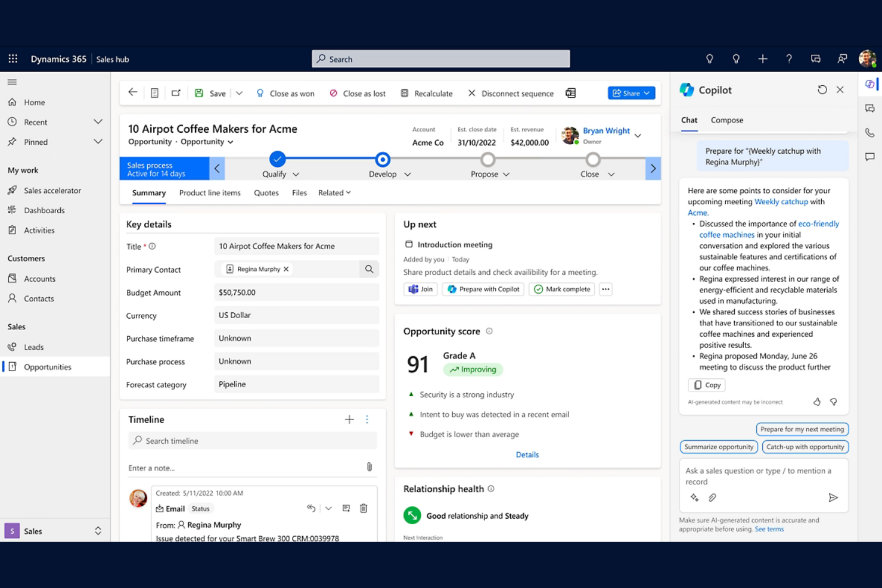Viewport: 882px width, 588px height.
Task: Click Prepare with Copilot button
Action: coord(483,289)
